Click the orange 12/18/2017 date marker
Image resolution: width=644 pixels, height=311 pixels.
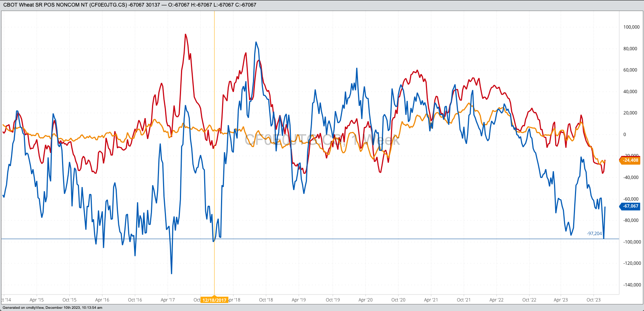pyautogui.click(x=214, y=300)
